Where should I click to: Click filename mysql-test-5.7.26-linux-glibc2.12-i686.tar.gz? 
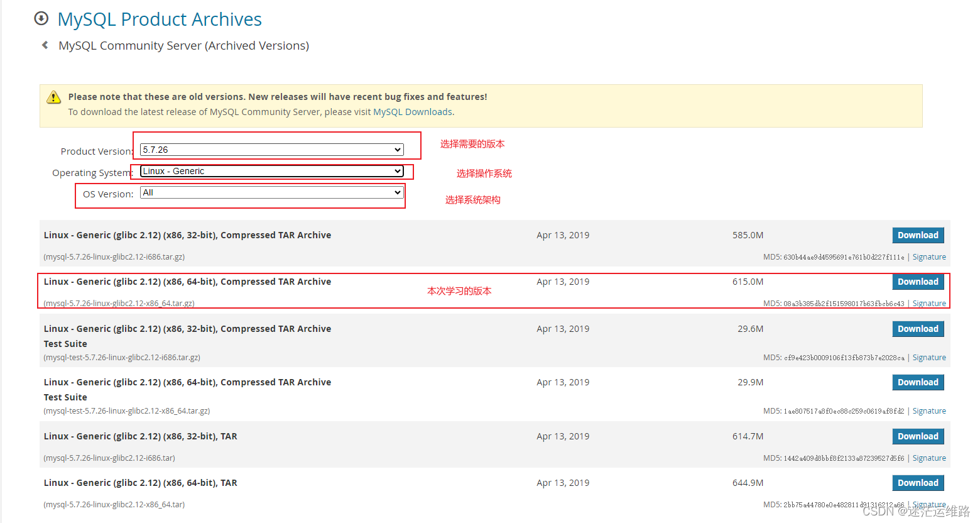click(122, 358)
